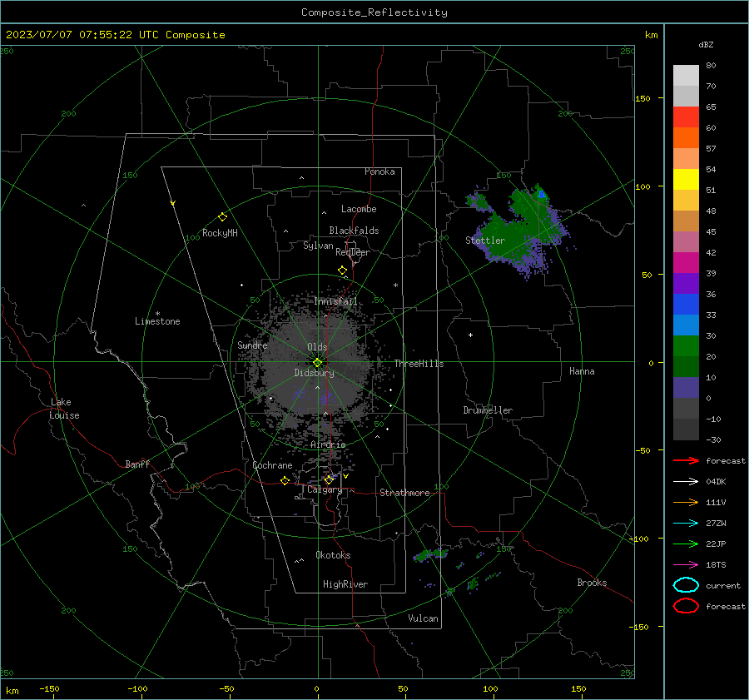Click the Lake Louise label
Screen dimensions: 749x700
(x=64, y=409)
